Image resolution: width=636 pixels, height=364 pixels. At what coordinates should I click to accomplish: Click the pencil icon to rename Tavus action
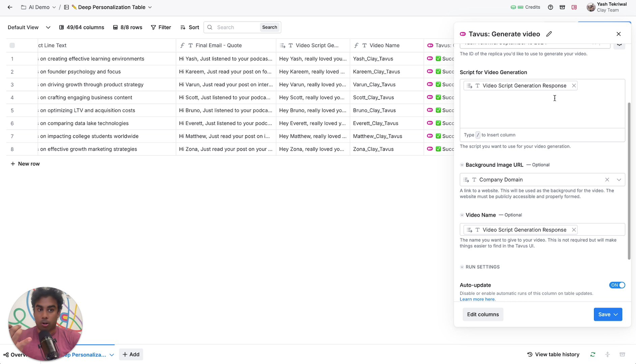coord(549,34)
